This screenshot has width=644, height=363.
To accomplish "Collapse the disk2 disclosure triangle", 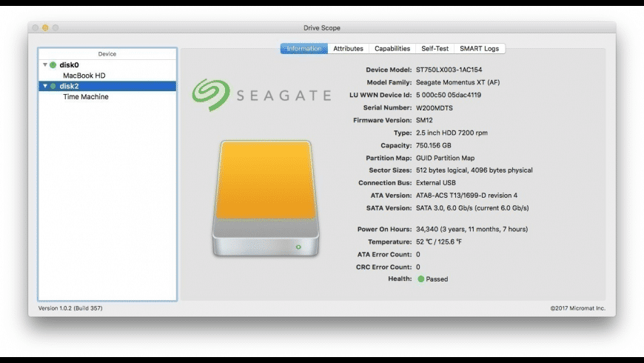I will point(45,86).
